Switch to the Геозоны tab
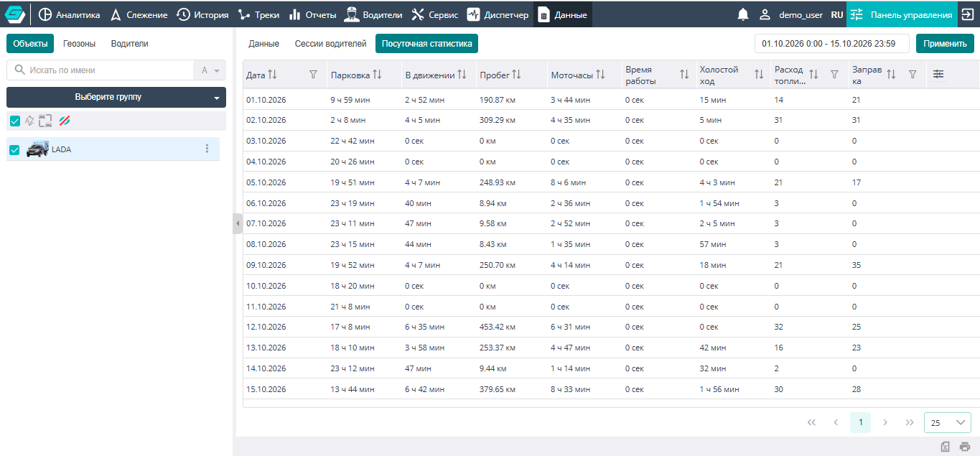Viewport: 980px width, 456px height. pyautogui.click(x=79, y=44)
